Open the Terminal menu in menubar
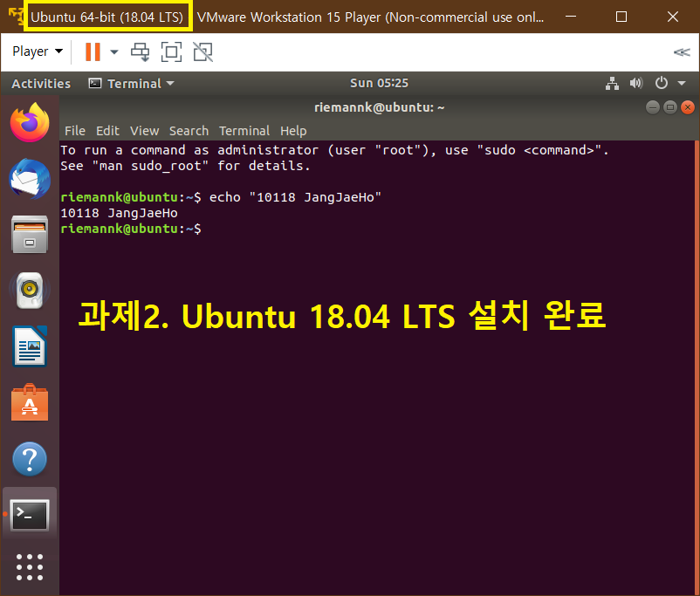This screenshot has height=596, width=700. tap(244, 131)
